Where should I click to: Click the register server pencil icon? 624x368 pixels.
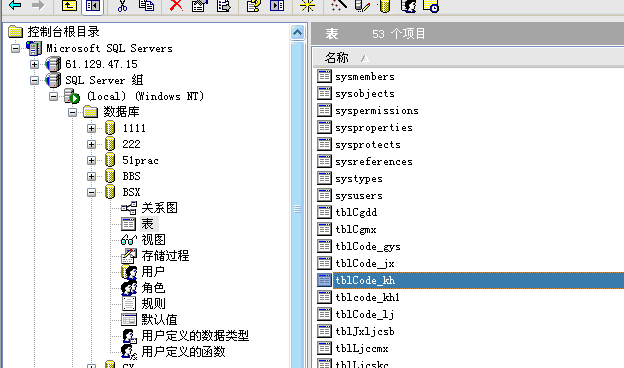362,6
